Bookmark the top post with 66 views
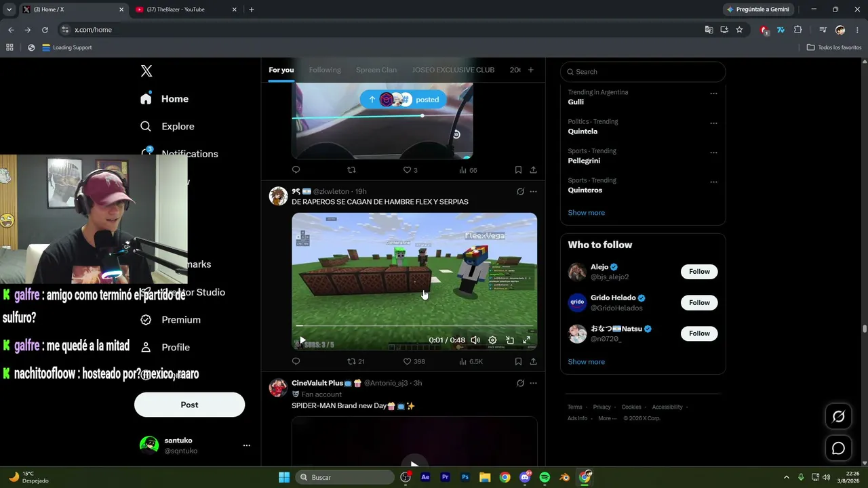This screenshot has width=868, height=488. click(x=518, y=170)
